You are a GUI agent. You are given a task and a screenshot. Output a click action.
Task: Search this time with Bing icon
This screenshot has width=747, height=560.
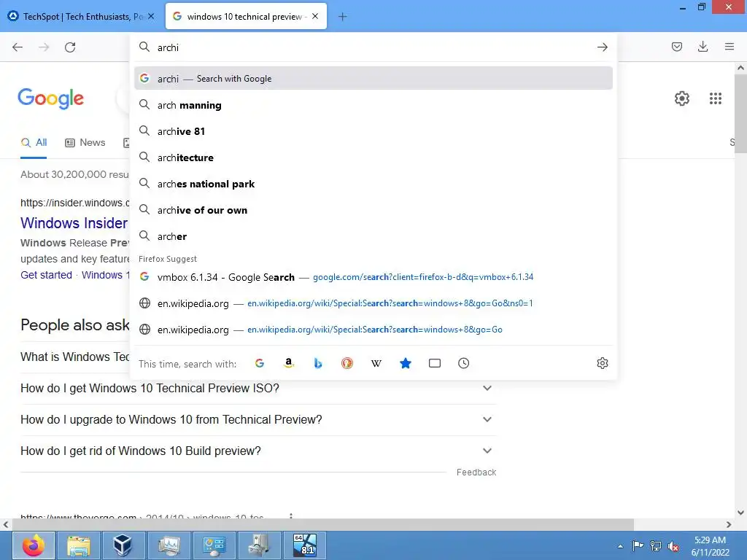[318, 363]
